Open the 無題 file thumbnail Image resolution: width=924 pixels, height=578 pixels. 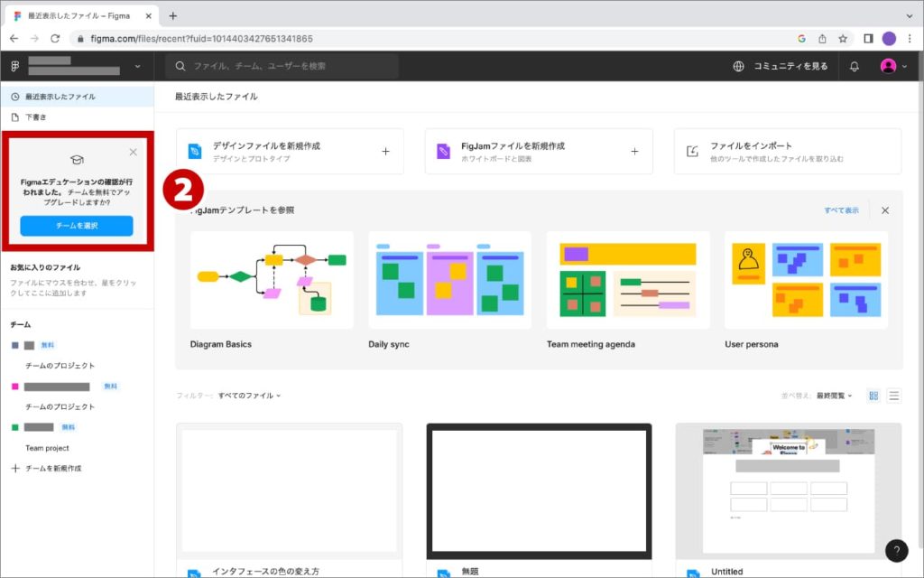click(x=540, y=490)
